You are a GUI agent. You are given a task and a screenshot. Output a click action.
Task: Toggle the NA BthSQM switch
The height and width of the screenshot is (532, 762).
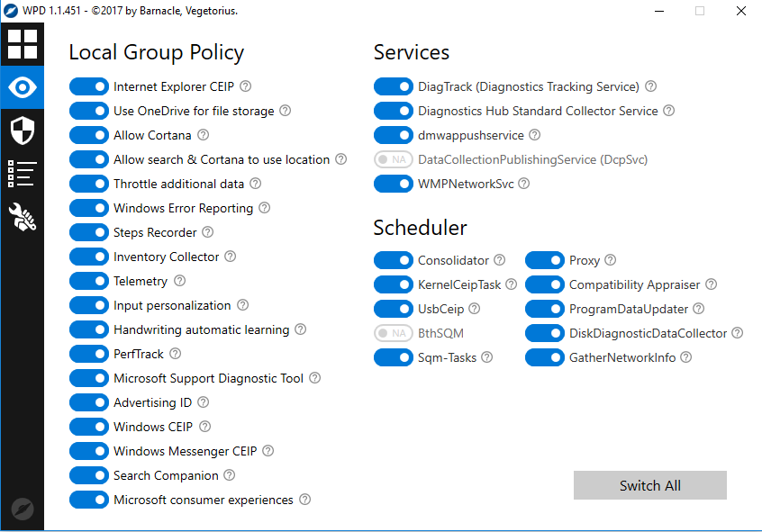(x=394, y=333)
